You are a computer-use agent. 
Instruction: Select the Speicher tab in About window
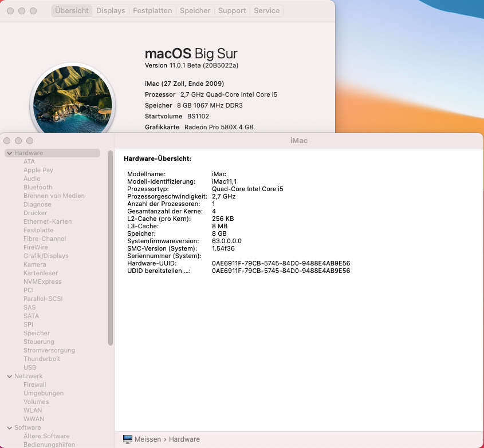point(195,11)
